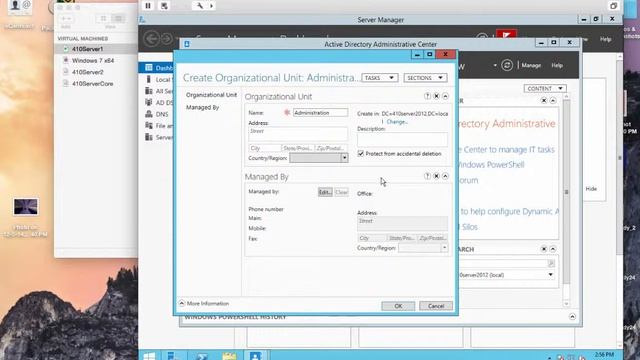Collapse the Managed By section
Viewport: 640px width, 360px height.
click(445, 176)
